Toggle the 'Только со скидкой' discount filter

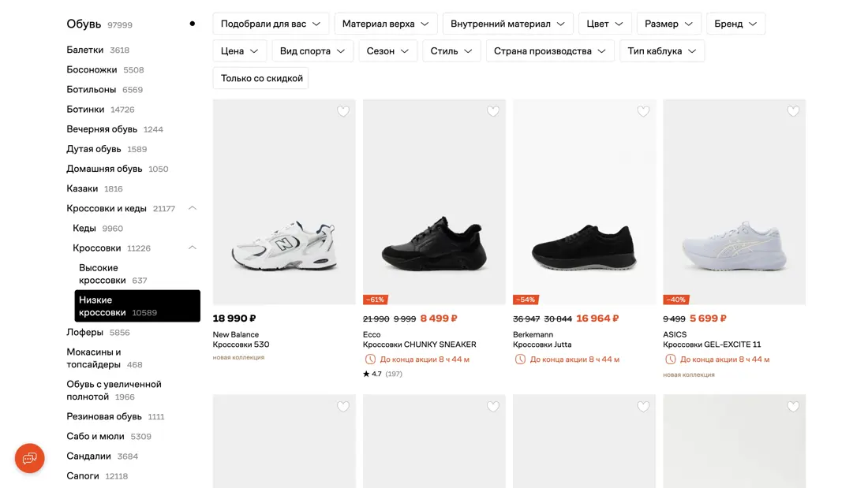261,78
